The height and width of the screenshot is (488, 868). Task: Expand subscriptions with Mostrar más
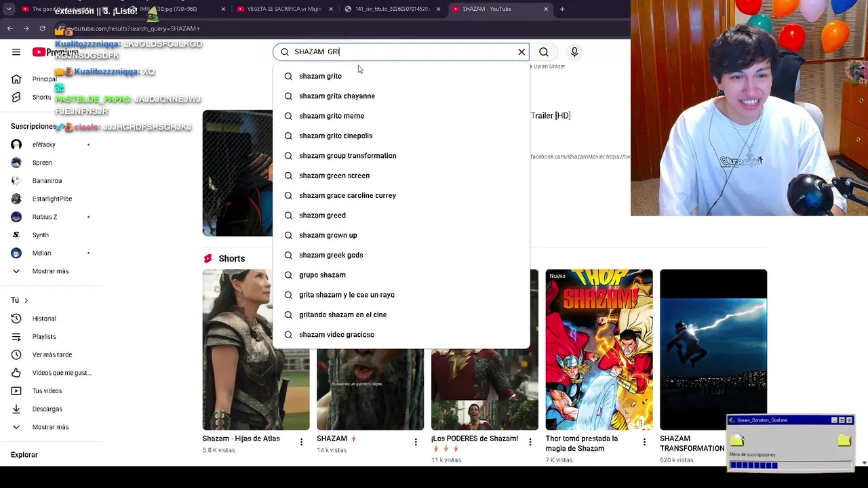pos(51,271)
